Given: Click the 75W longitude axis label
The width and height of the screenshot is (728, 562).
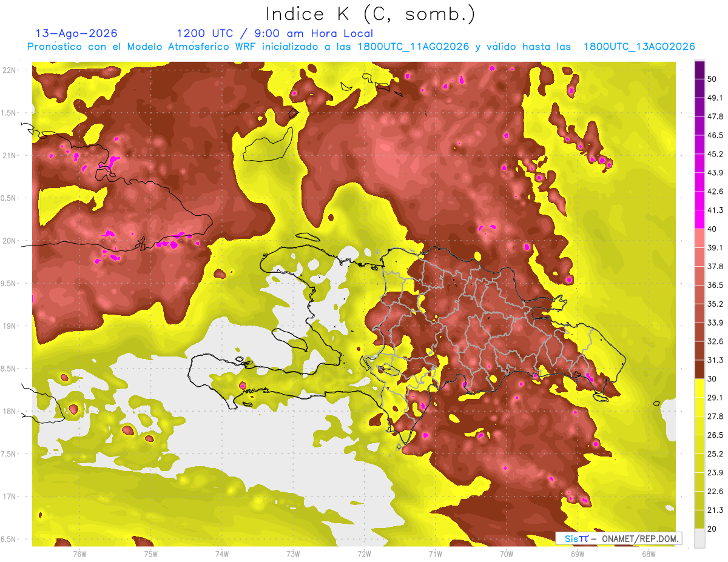Looking at the screenshot, I should tap(151, 554).
